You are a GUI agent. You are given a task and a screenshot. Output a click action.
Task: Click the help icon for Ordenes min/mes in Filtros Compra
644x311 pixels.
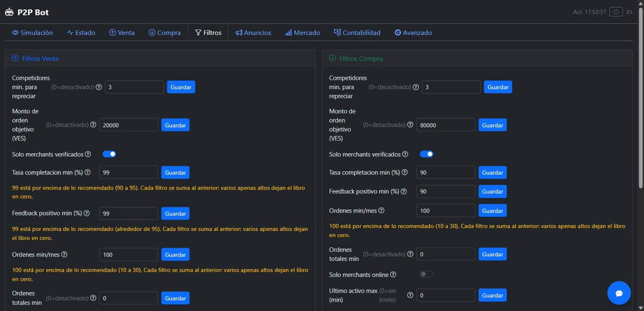click(382, 211)
